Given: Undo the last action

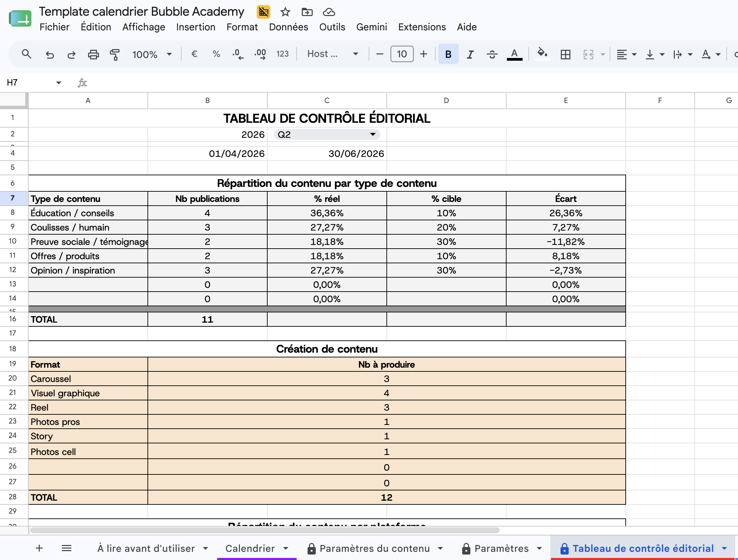Looking at the screenshot, I should pos(50,54).
